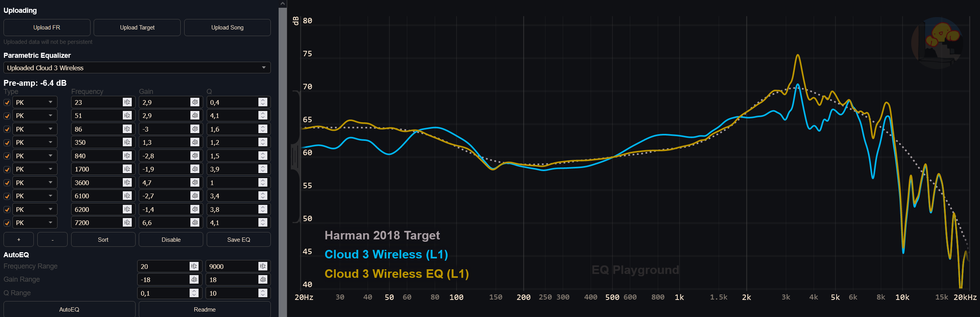
Task: Click the Upload Target button
Action: click(137, 28)
